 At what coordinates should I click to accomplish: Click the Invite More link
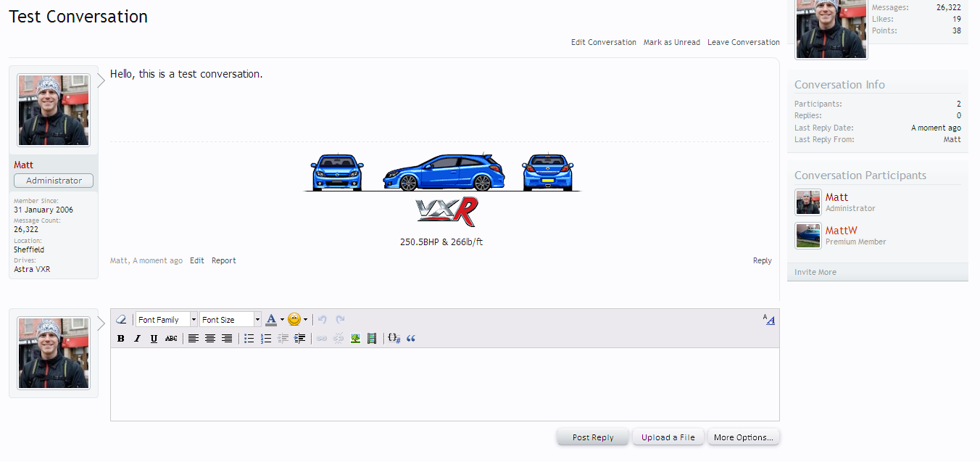coord(815,272)
